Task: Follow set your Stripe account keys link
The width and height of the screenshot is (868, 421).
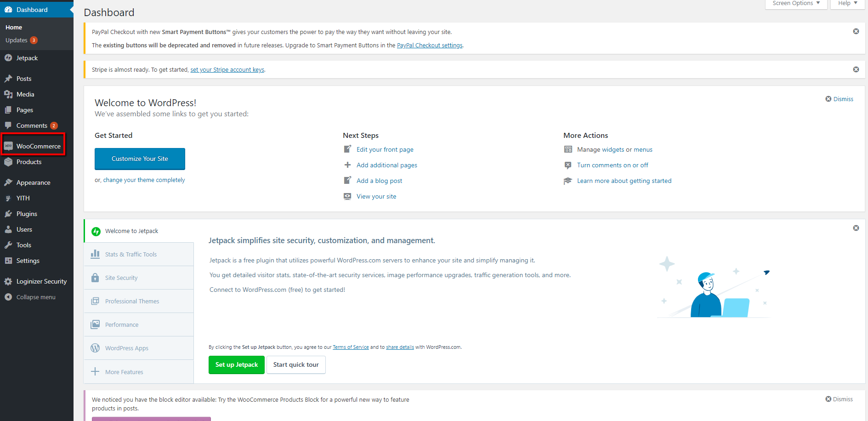Action: tap(227, 70)
